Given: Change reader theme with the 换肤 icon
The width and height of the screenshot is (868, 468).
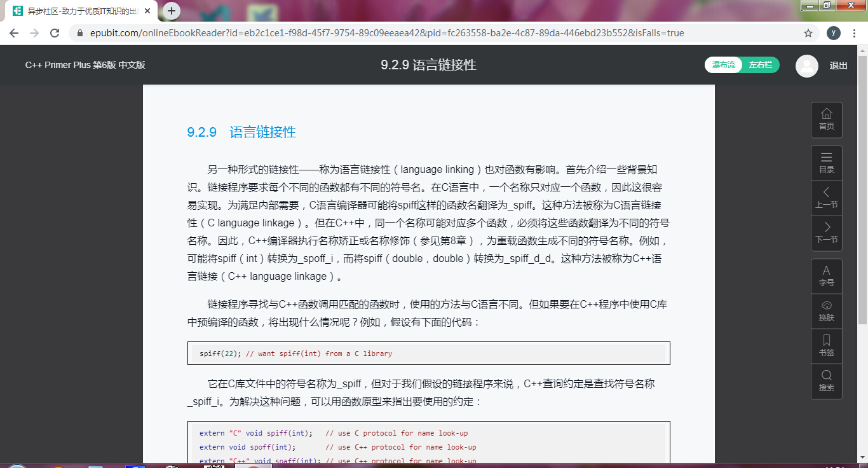Looking at the screenshot, I should (x=826, y=311).
